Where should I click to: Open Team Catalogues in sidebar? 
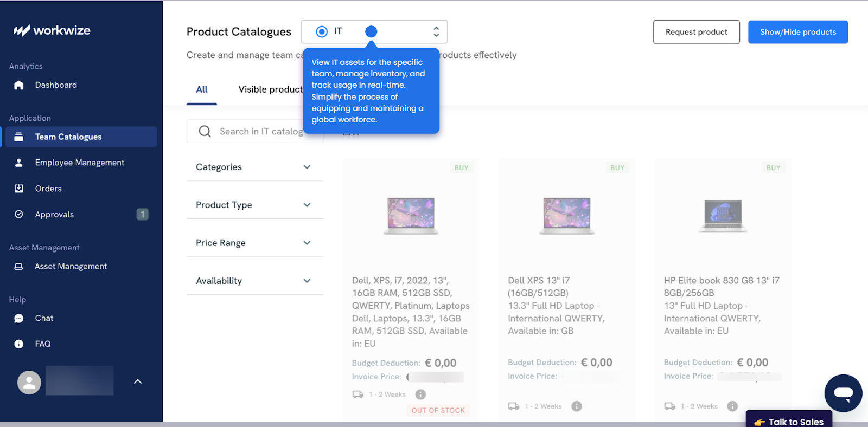click(68, 137)
